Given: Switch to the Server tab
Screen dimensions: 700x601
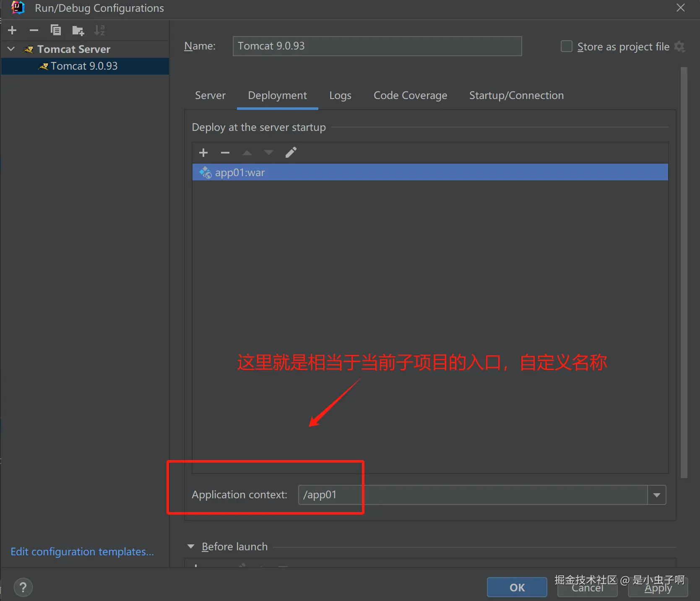Looking at the screenshot, I should [210, 96].
